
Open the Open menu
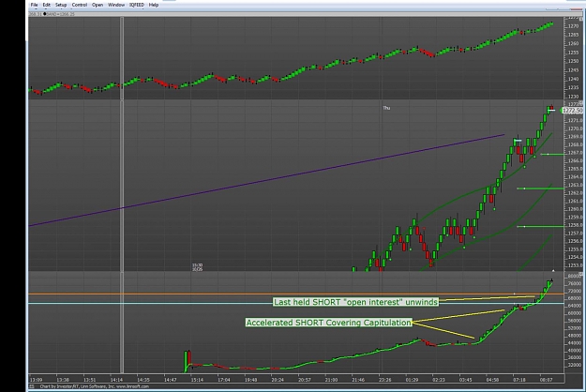[98, 5]
